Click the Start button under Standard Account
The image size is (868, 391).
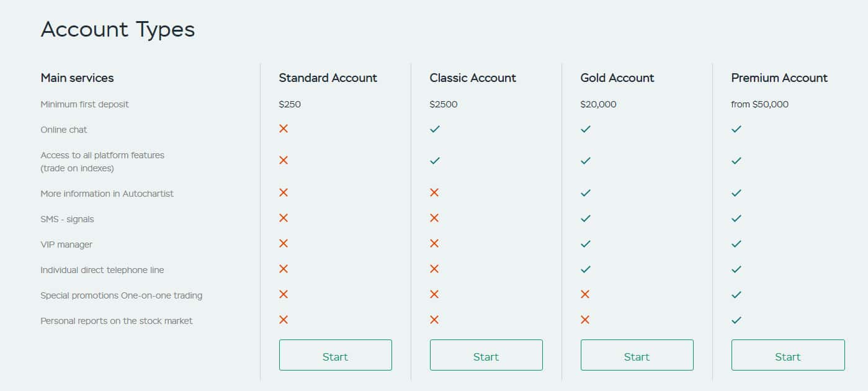pos(335,355)
